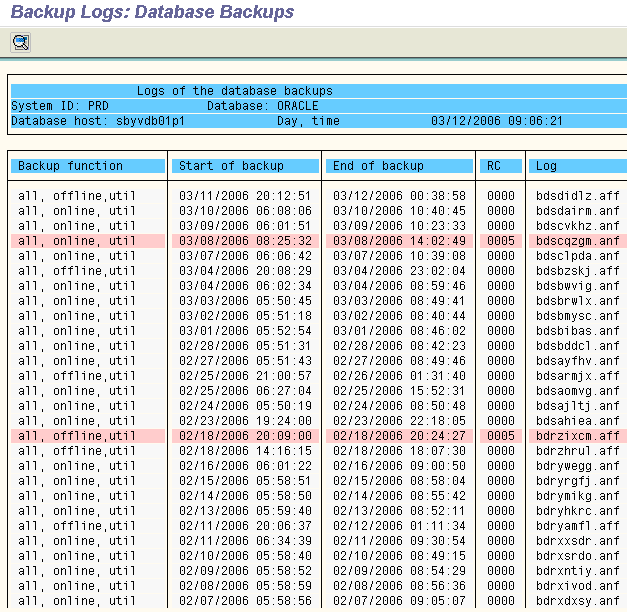Click end time 03/12/2006 00:38:58
The image size is (627, 612).
(x=399, y=196)
